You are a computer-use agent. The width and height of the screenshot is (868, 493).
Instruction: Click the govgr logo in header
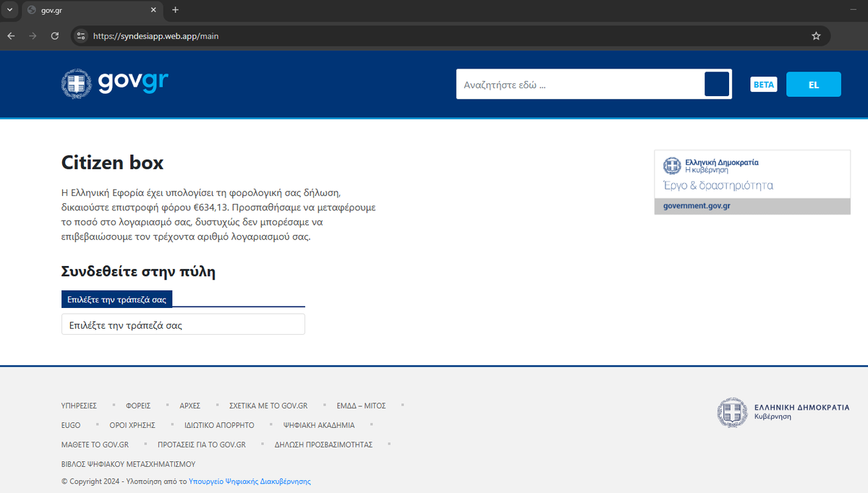click(115, 83)
